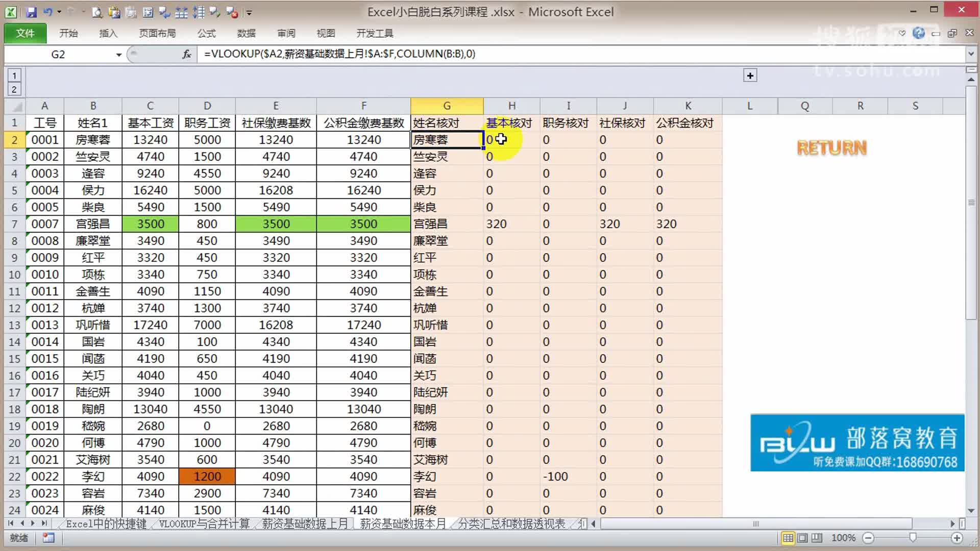Screen dimensions: 980x551
Task: Expand the formula bar
Action: pyautogui.click(x=971, y=54)
